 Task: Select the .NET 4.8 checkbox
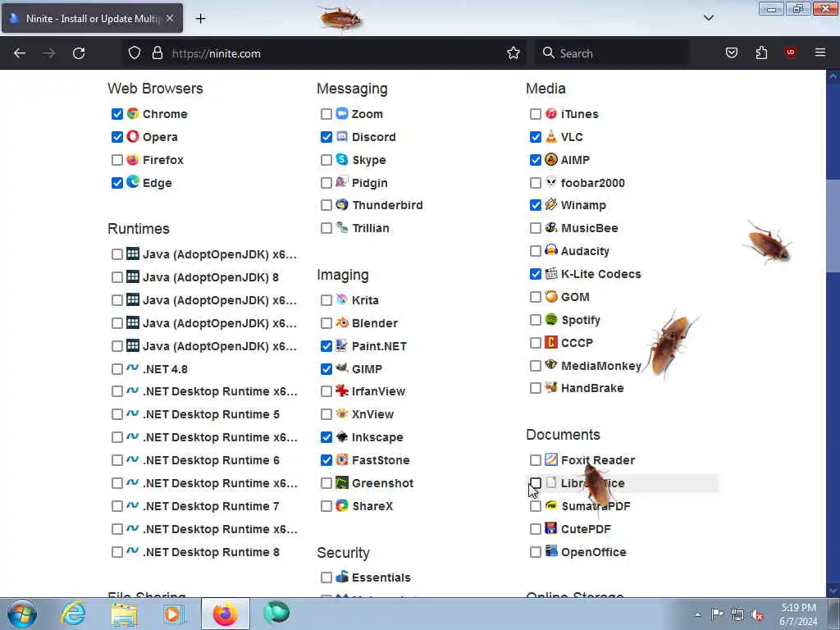[116, 368]
